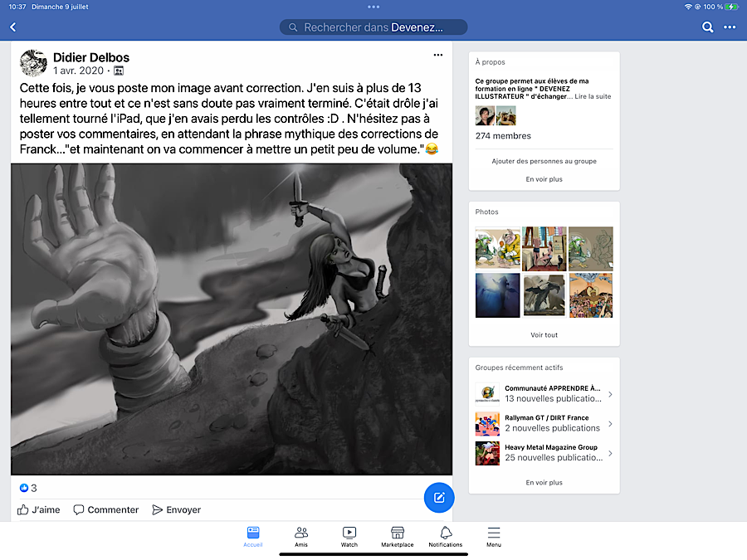The height and width of the screenshot is (560, 747).
Task: Open the Notifications tab
Action: click(x=446, y=537)
